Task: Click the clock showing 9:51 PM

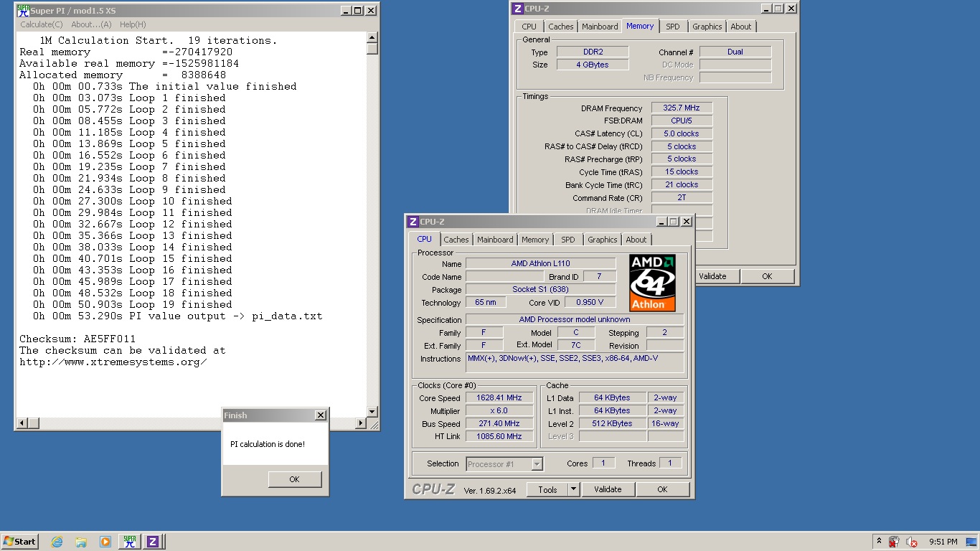Action: (943, 542)
